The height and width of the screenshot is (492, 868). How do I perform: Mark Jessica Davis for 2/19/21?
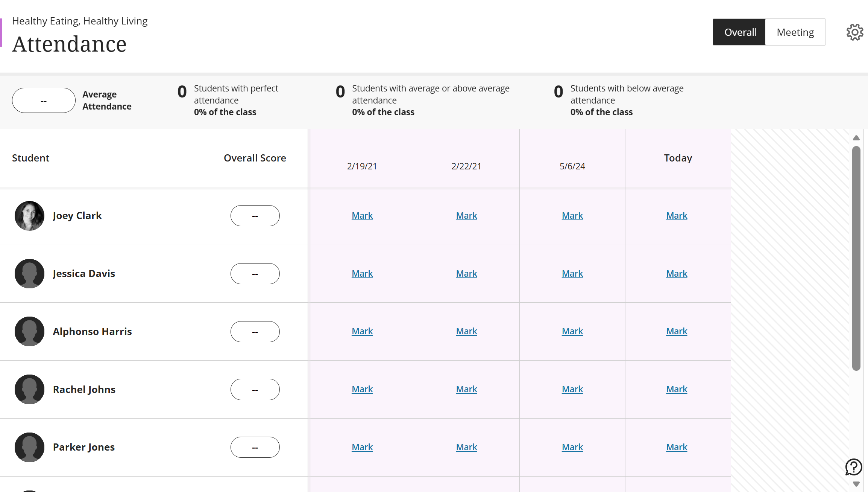[x=362, y=274]
